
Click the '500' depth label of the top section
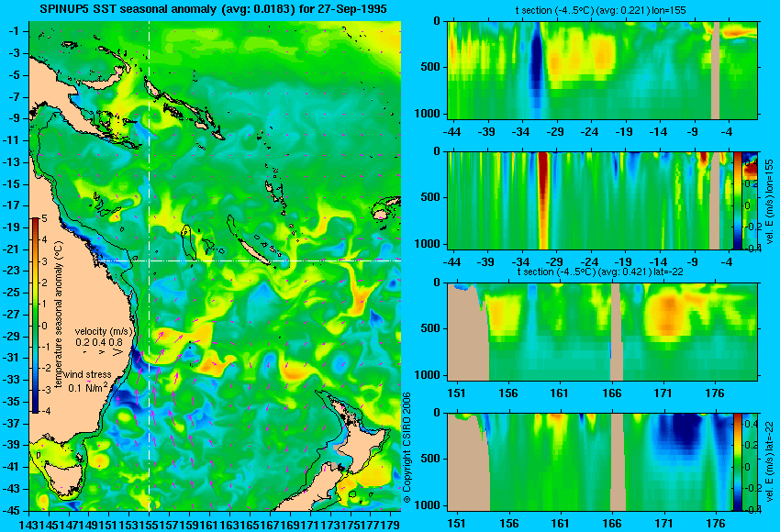[430, 67]
